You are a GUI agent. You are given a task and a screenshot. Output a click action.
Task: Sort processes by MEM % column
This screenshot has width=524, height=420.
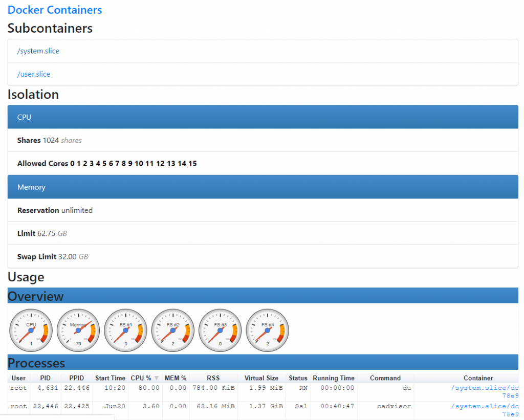(176, 378)
